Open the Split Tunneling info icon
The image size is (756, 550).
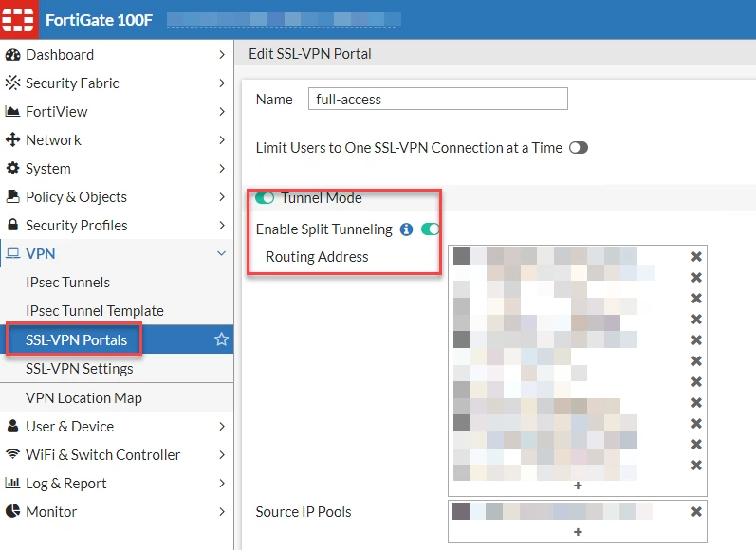pos(406,229)
